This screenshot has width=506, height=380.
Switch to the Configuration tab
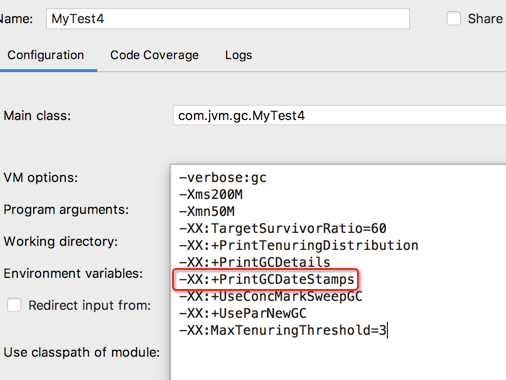(46, 55)
